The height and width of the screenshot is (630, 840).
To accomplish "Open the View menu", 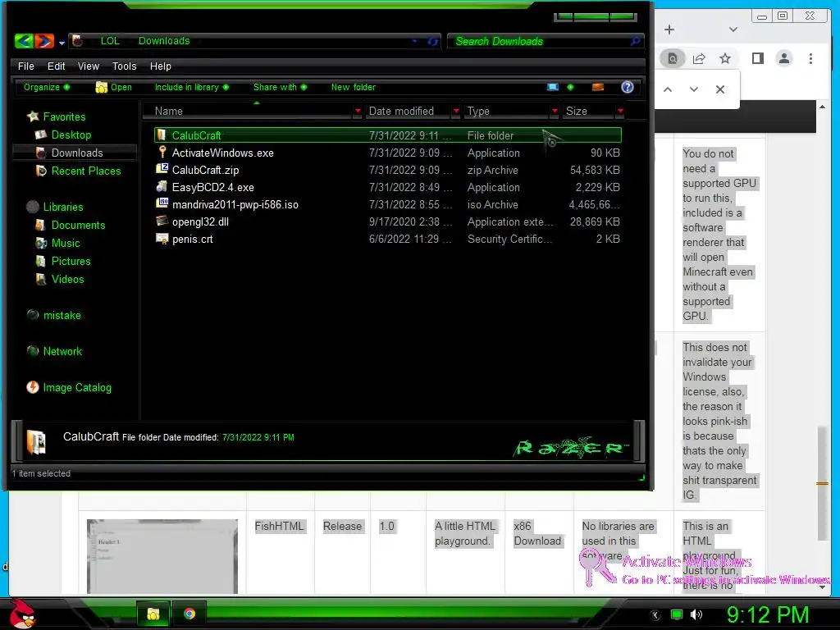I will click(89, 66).
